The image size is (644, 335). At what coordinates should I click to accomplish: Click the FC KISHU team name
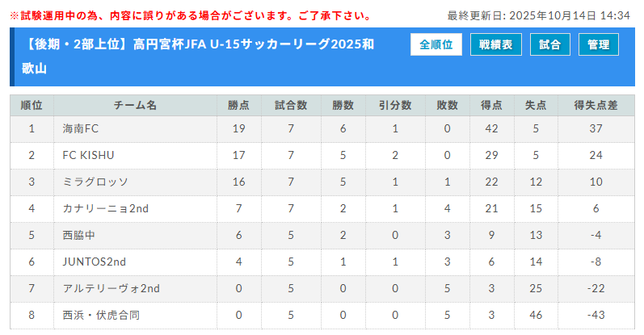pos(89,155)
